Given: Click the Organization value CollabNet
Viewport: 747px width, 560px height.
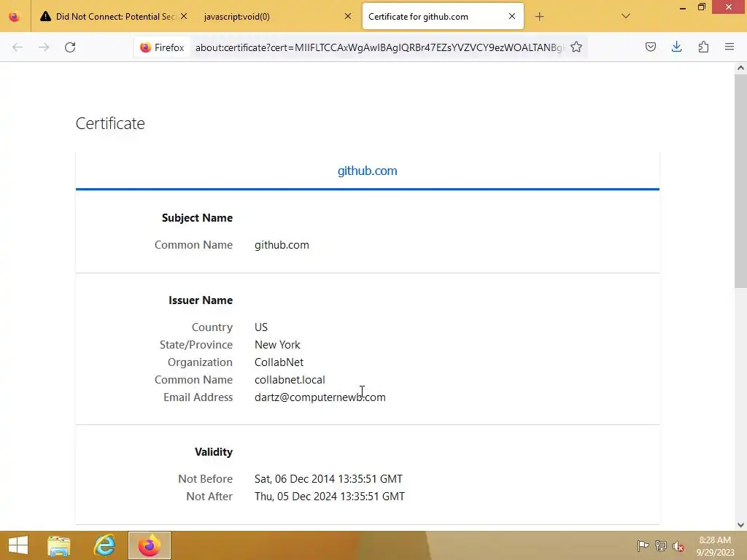Looking at the screenshot, I should coord(279,362).
